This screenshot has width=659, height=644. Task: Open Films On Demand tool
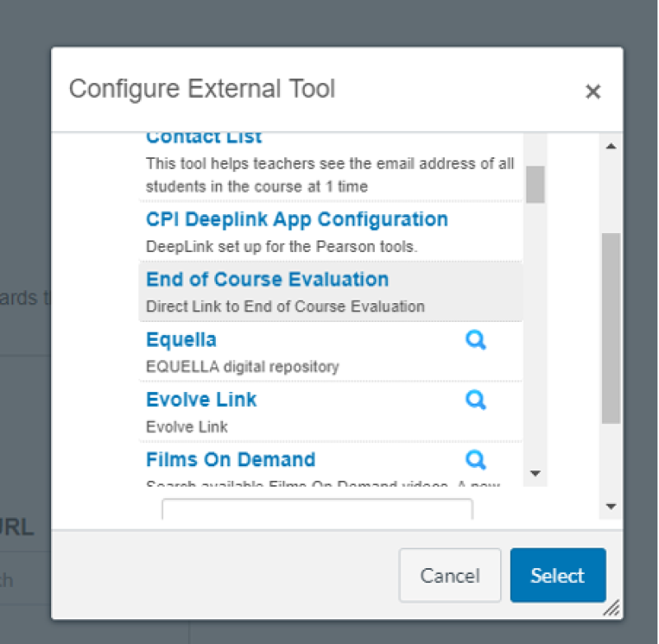click(x=231, y=460)
